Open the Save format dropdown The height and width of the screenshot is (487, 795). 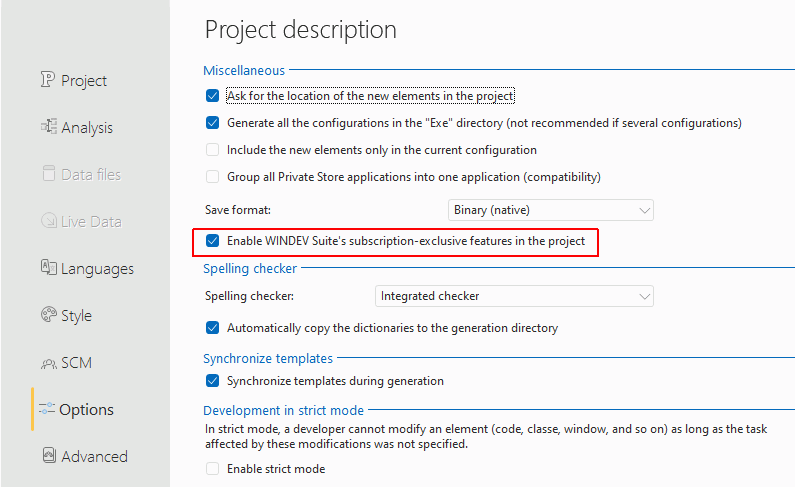point(550,210)
